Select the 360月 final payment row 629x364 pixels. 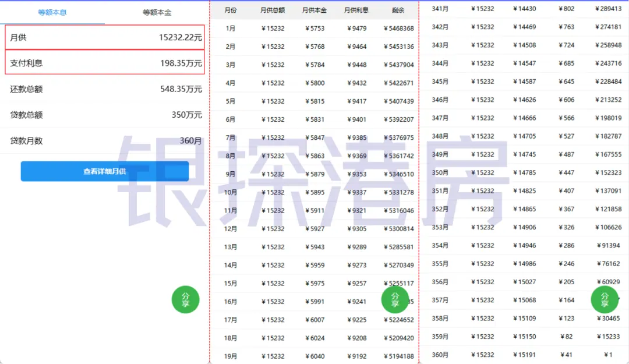[524, 355]
